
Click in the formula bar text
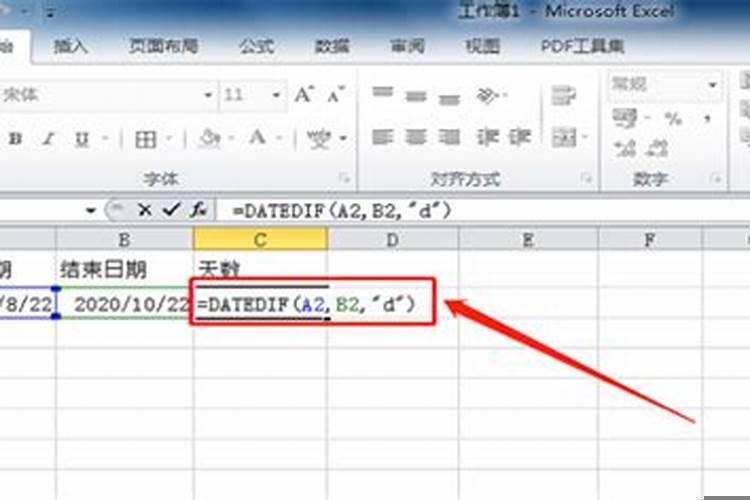coord(342,211)
